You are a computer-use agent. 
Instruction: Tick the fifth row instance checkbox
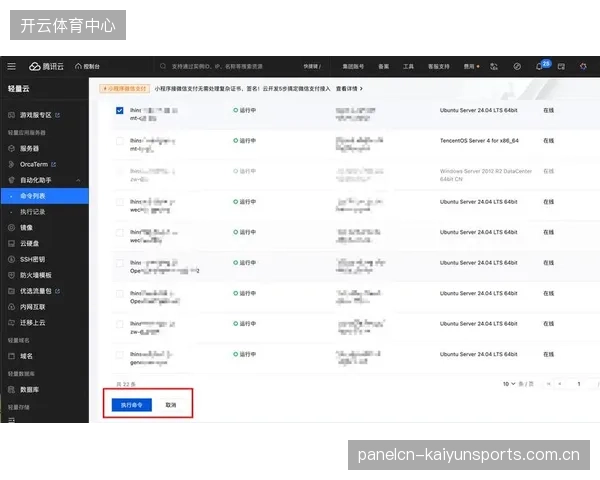tap(120, 232)
